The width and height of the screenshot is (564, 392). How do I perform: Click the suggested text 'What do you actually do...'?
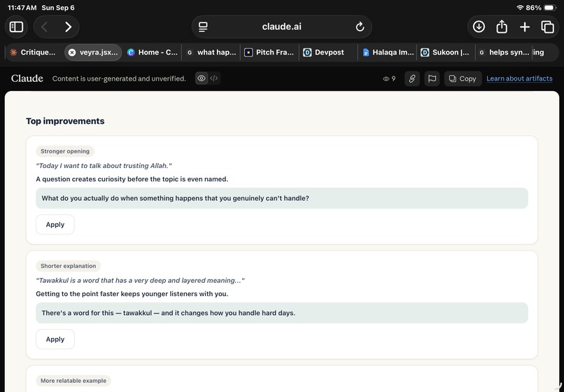(175, 198)
